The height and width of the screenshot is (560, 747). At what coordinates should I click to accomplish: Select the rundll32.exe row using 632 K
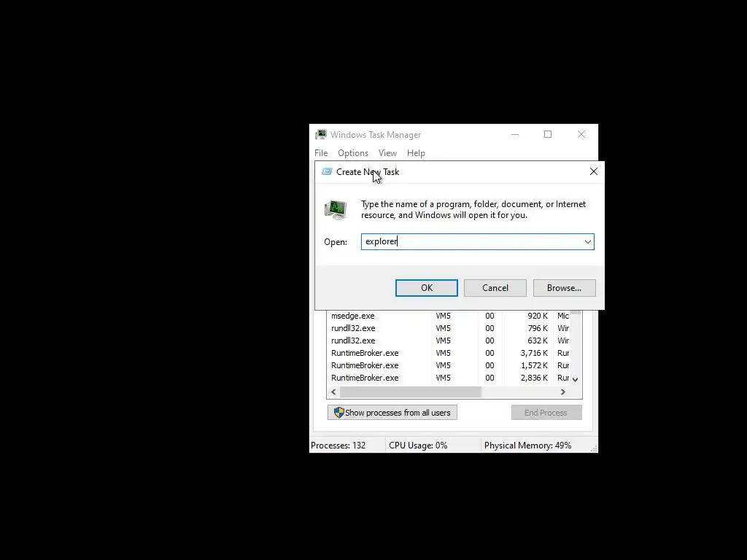coord(448,341)
